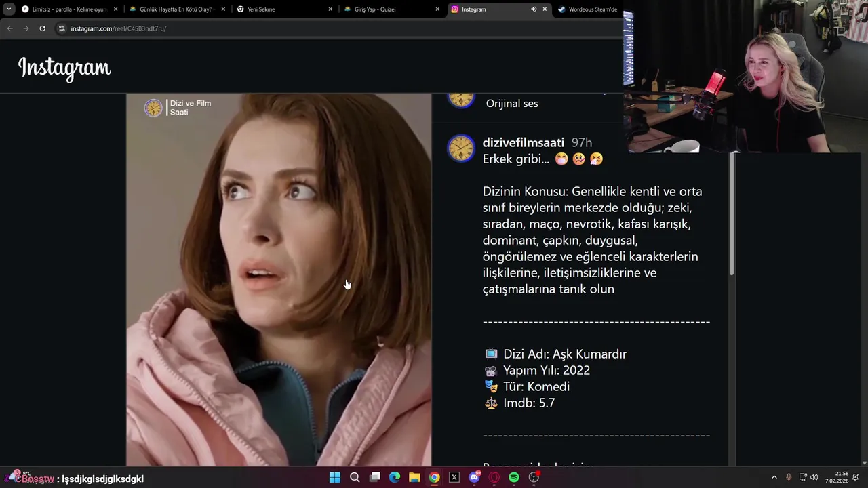Focus the instagram.com address bar
This screenshot has height=488, width=868.
[x=339, y=28]
